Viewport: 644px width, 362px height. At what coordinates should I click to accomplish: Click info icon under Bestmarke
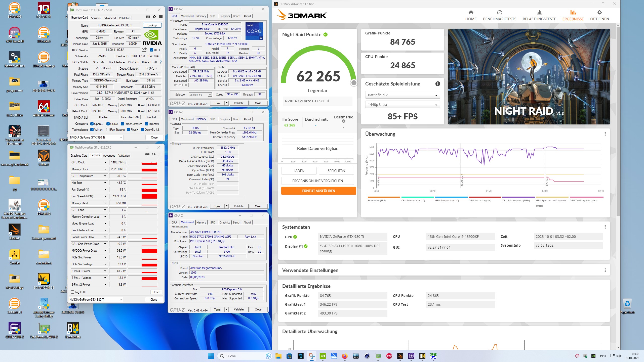pyautogui.click(x=343, y=121)
